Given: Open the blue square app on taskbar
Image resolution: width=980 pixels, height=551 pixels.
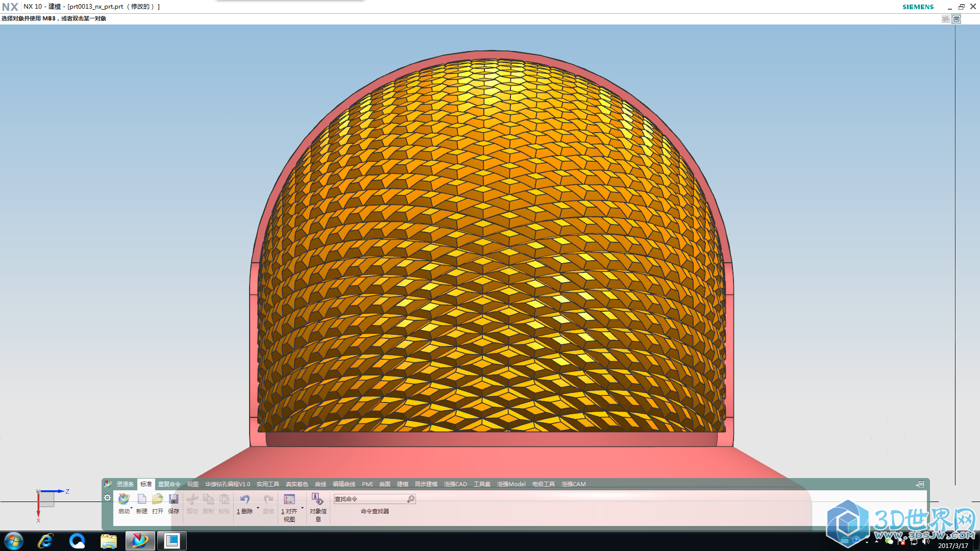Looking at the screenshot, I should tap(172, 541).
